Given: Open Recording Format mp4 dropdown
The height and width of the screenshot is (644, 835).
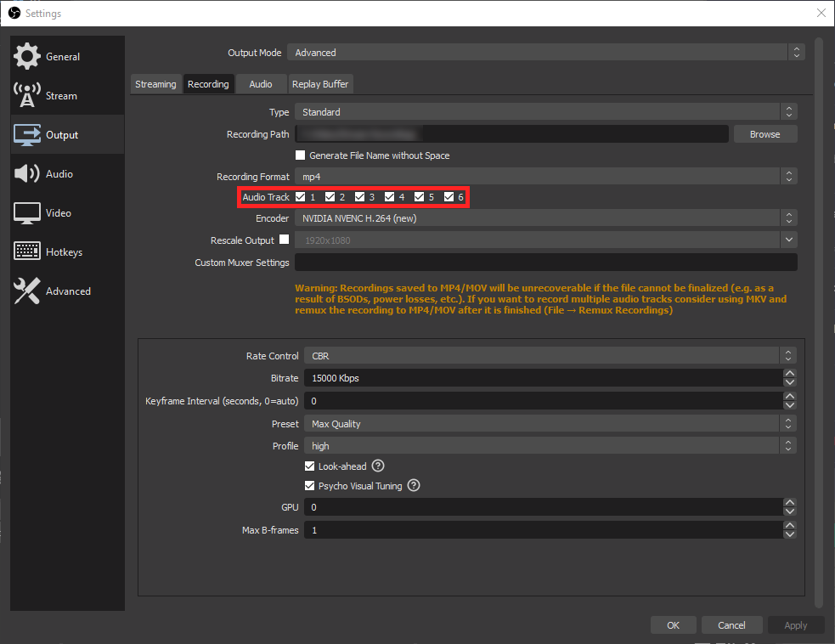Looking at the screenshot, I should [546, 177].
